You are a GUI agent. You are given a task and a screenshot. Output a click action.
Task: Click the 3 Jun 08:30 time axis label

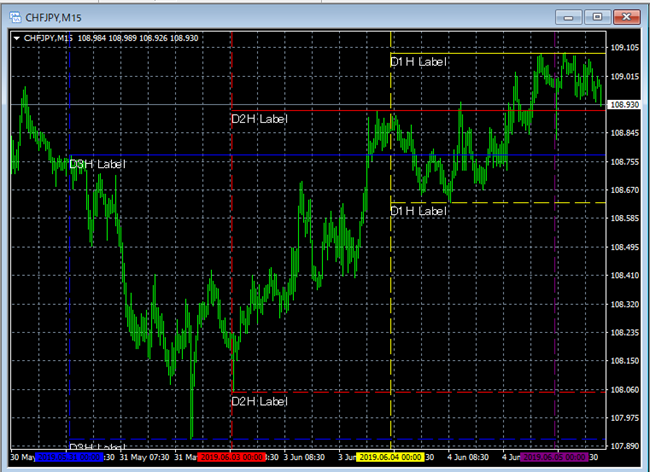(304, 457)
